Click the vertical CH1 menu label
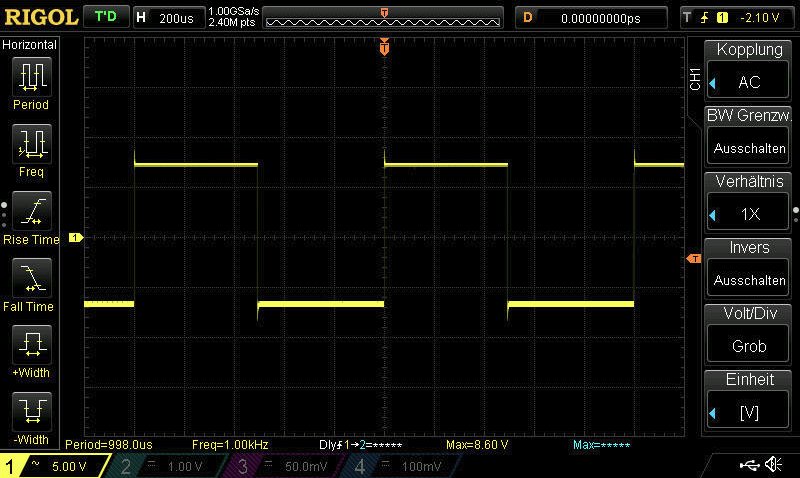 click(695, 79)
